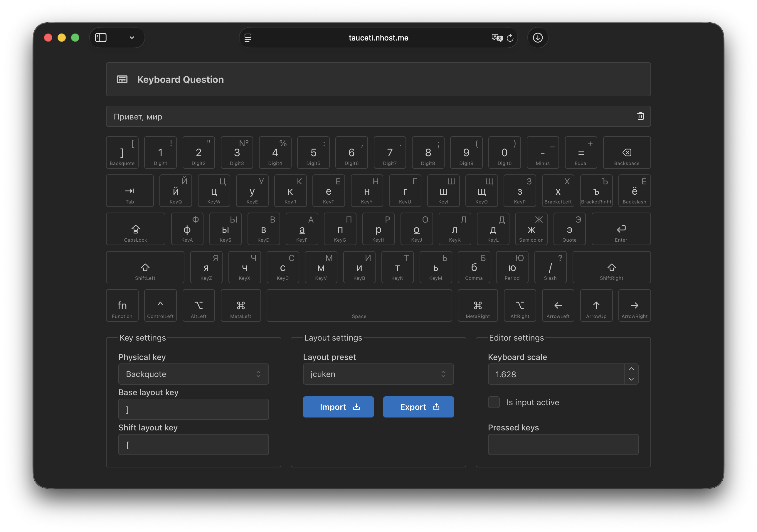Click the Period ю key
The width and height of the screenshot is (757, 532).
(x=512, y=267)
